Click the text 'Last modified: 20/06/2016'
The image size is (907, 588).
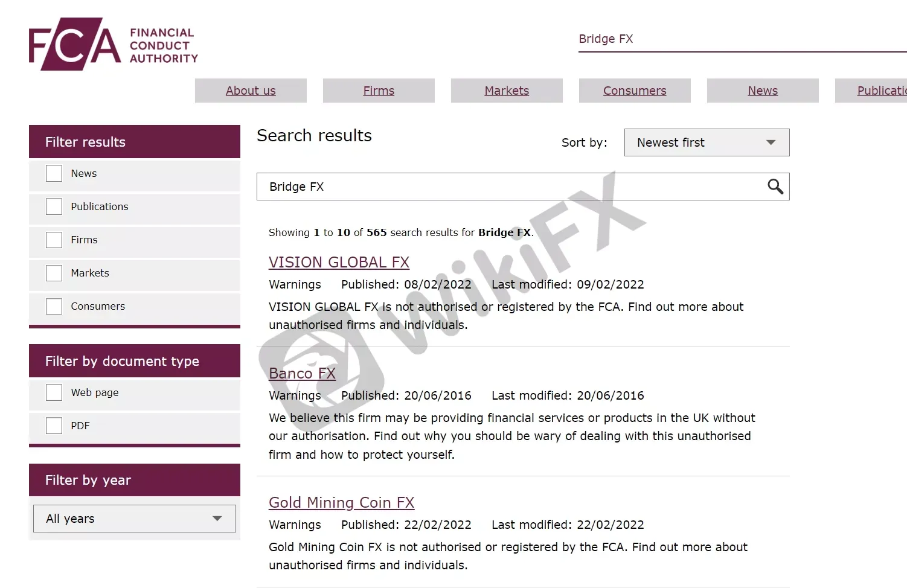tap(568, 395)
